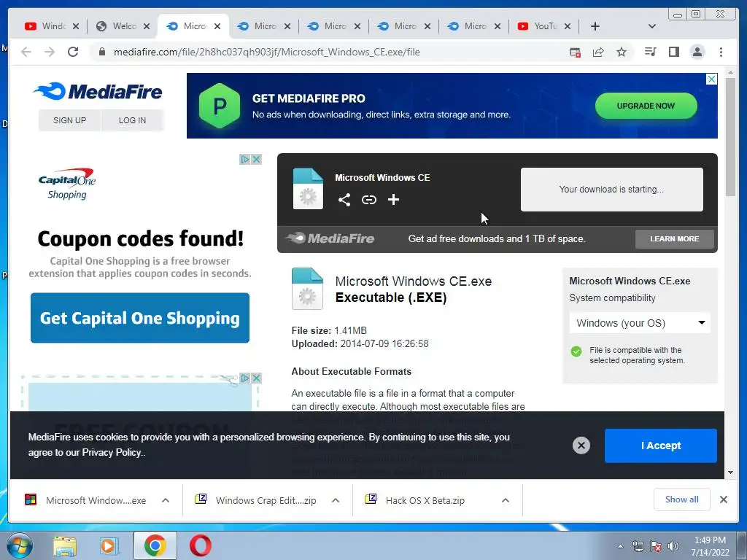The image size is (747, 560).
Task: Launch Windows Media Player from the taskbar
Action: [109, 545]
